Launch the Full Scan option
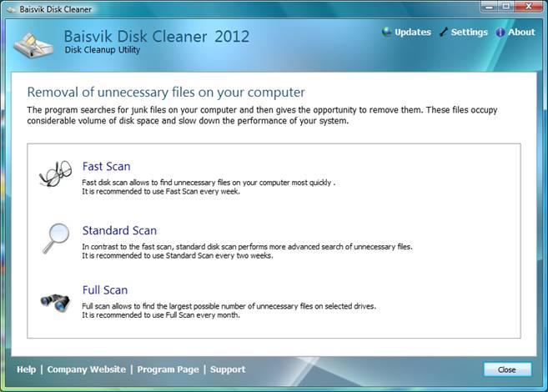 pyautogui.click(x=105, y=290)
